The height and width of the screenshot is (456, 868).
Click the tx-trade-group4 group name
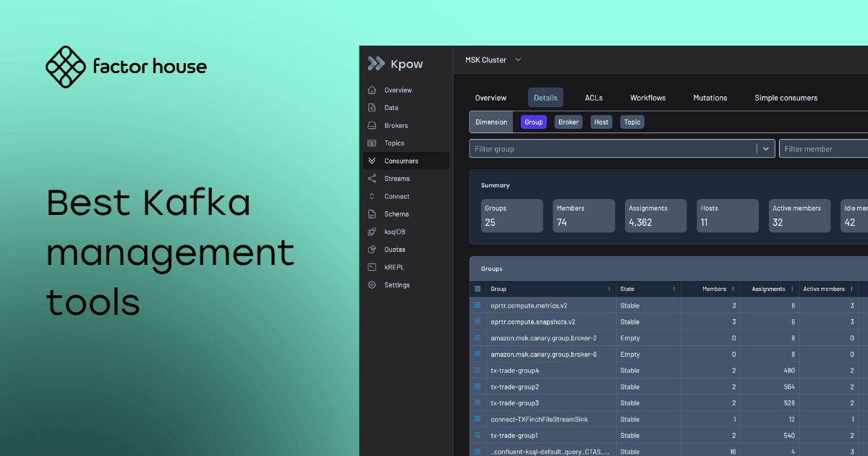pos(515,371)
